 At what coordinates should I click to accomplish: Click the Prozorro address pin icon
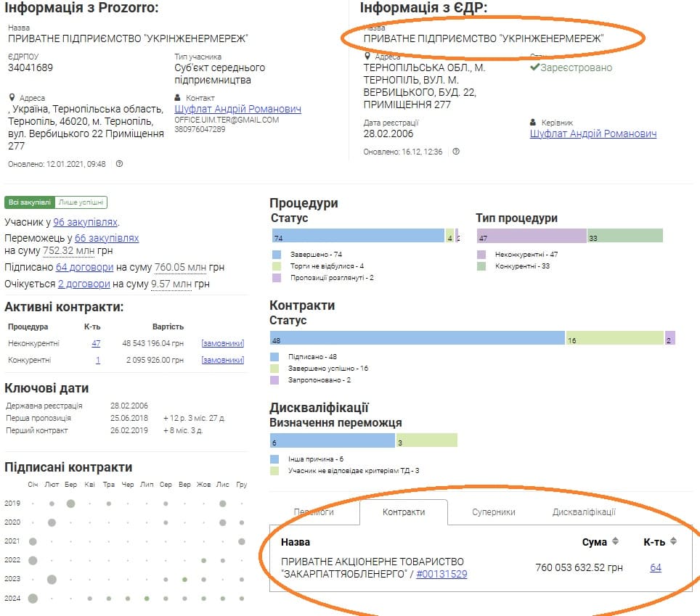pos(12,98)
